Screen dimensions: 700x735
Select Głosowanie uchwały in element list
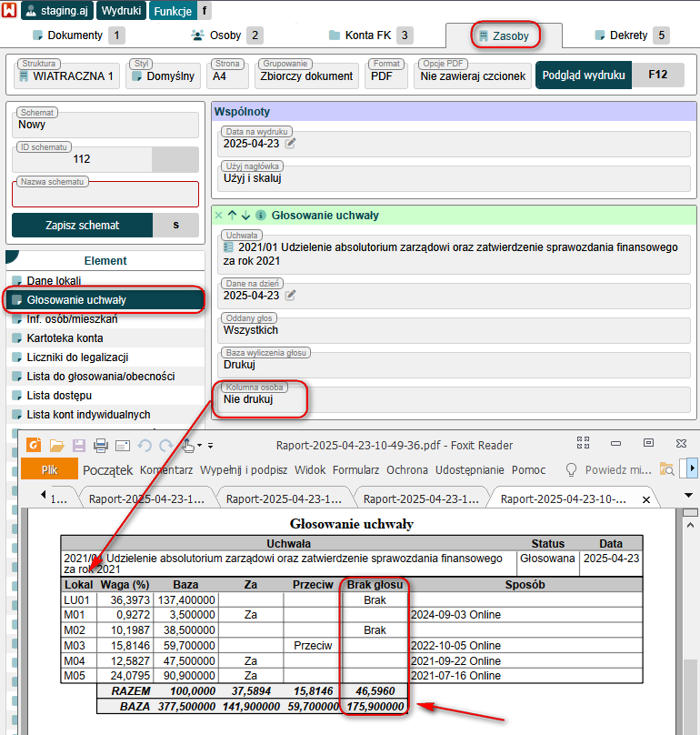(x=105, y=300)
